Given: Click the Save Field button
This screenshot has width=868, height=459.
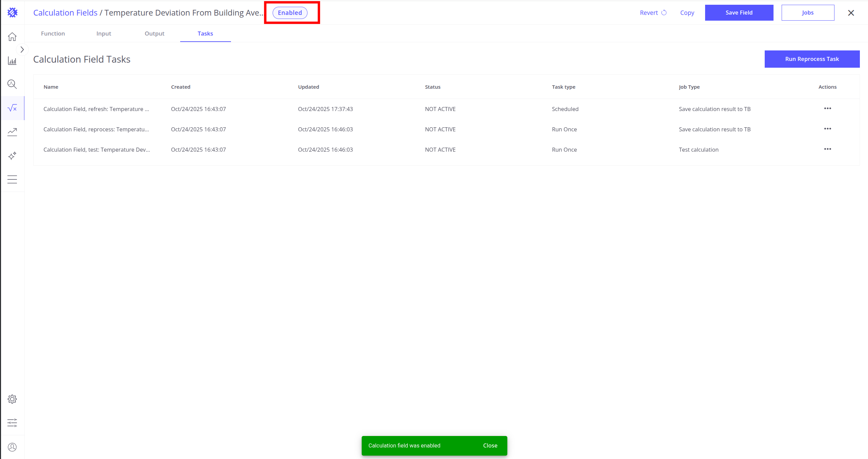Looking at the screenshot, I should [739, 13].
